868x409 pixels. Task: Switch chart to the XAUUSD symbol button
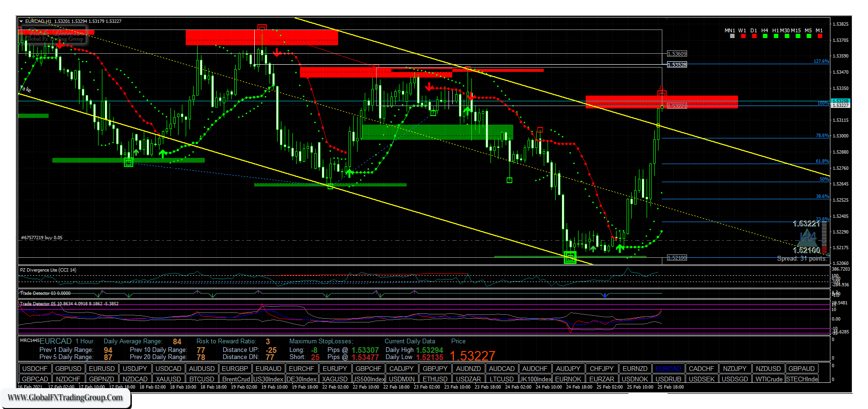(x=168, y=379)
